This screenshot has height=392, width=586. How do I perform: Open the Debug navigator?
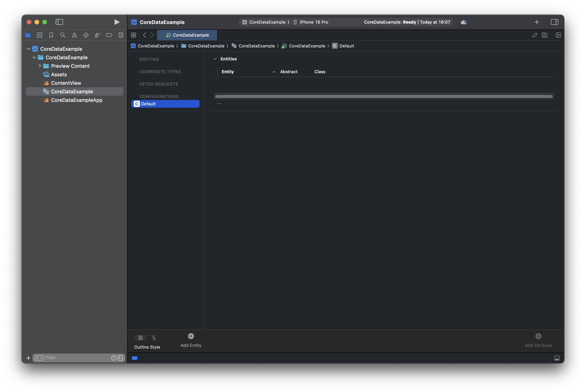pyautogui.click(x=97, y=35)
